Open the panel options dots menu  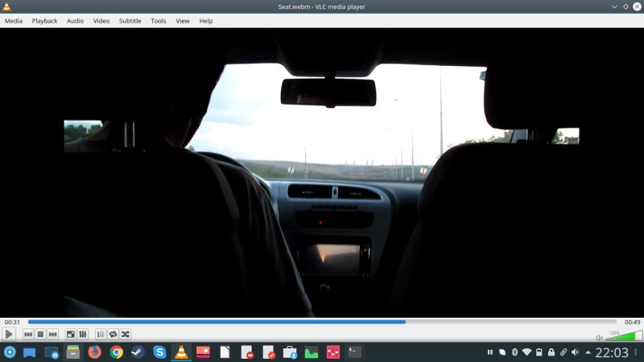tap(636, 352)
